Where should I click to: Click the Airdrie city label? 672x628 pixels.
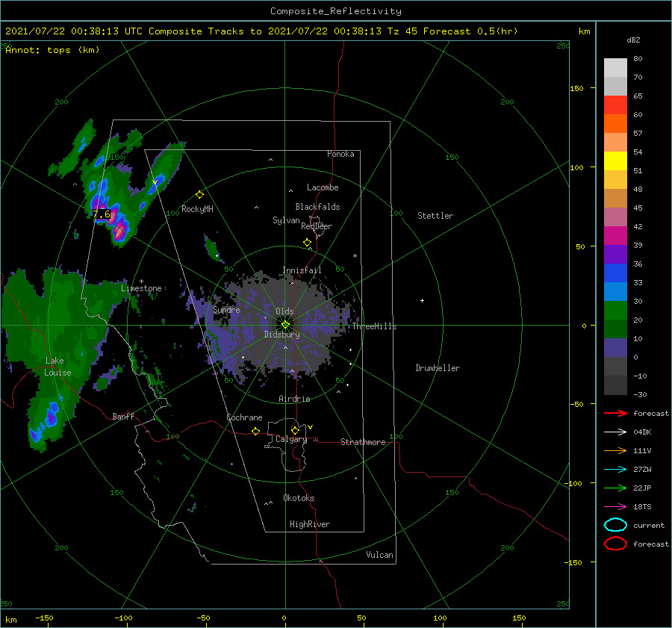294,399
